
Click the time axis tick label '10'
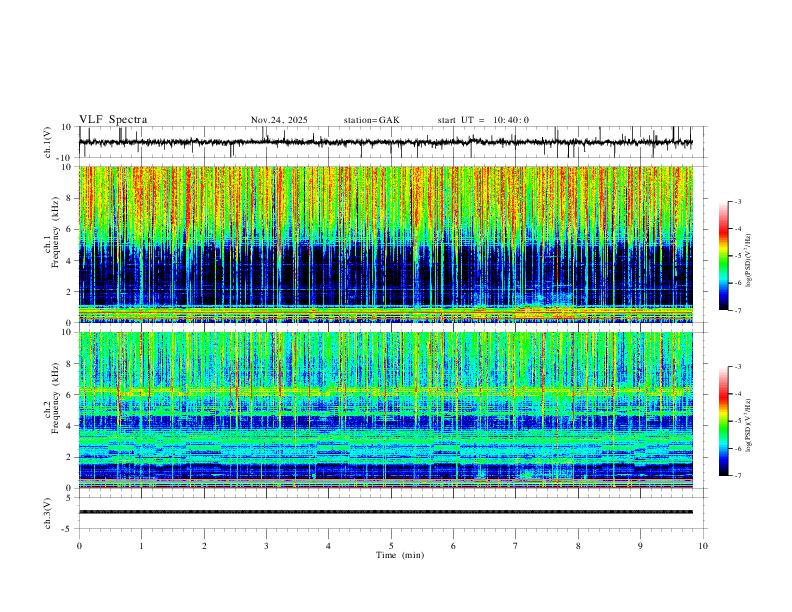click(703, 546)
